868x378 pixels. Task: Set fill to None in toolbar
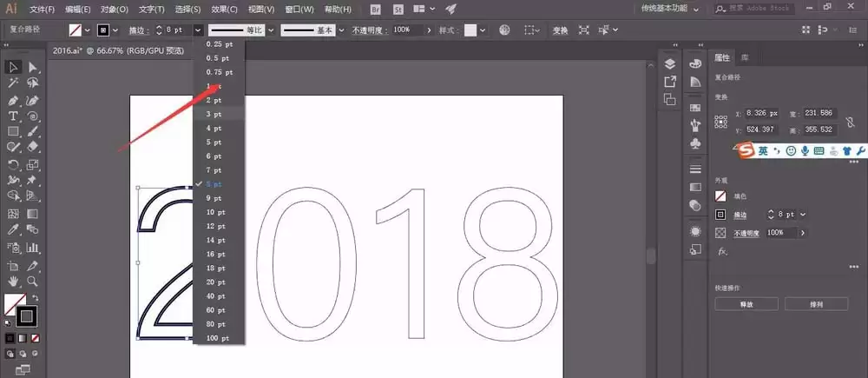tap(36, 337)
